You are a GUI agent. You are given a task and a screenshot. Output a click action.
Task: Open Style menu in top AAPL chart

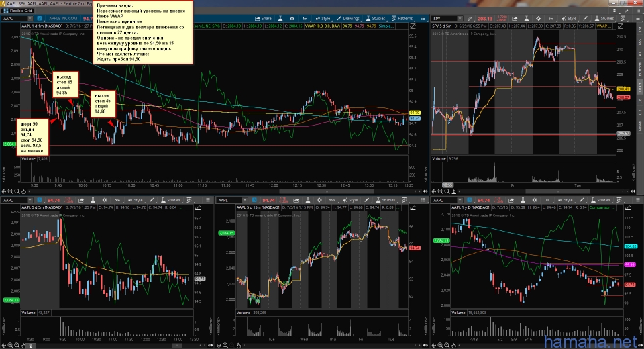point(323,19)
